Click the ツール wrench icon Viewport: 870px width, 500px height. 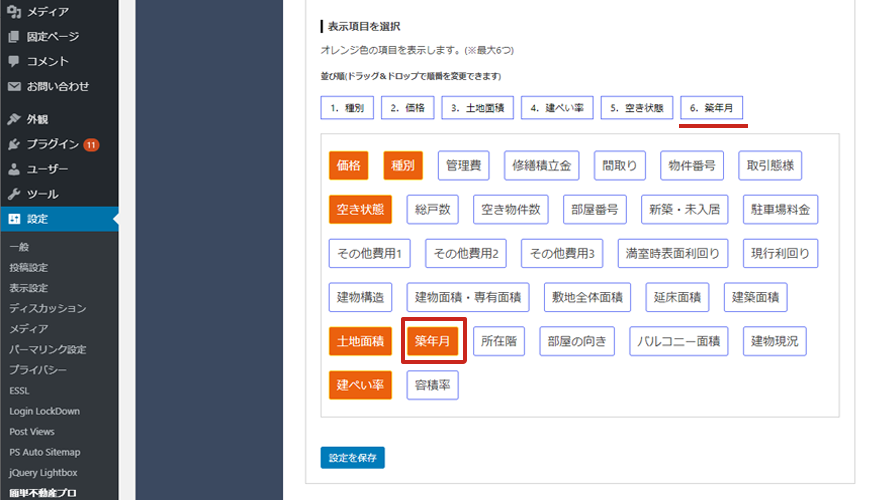[14, 194]
